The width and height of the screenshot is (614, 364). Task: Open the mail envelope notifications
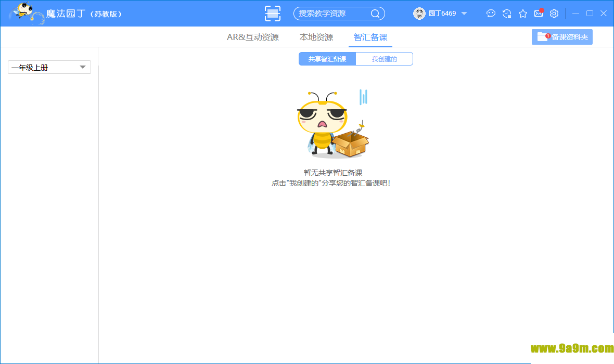pyautogui.click(x=539, y=14)
